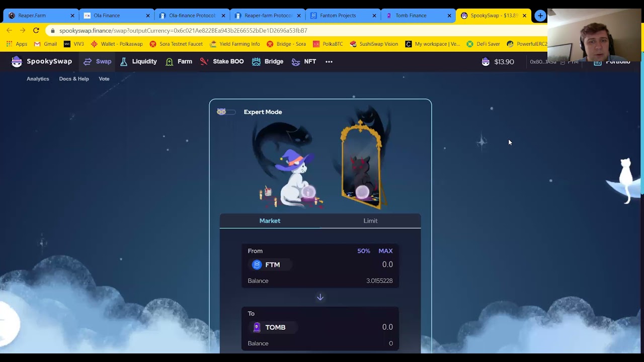Open the Vote link
Viewport: 644px width, 362px height.
104,79
